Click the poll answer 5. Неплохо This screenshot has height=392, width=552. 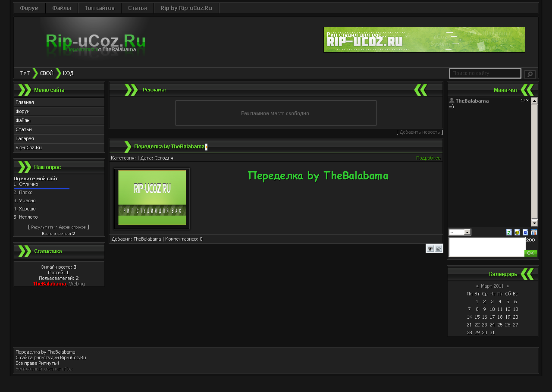26,217
